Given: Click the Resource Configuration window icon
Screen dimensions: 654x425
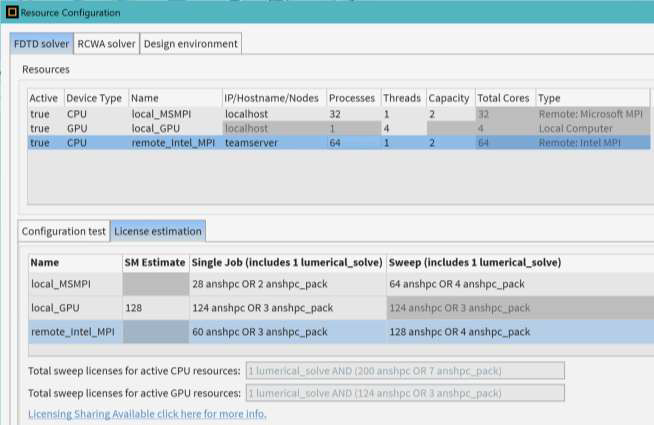Looking at the screenshot, I should click(12, 12).
